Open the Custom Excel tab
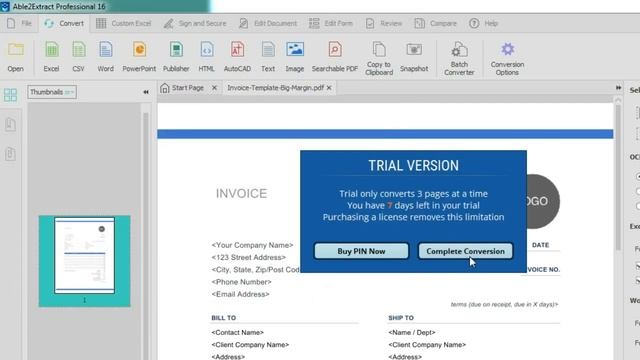Viewport: 640px width, 360px height. click(123, 23)
